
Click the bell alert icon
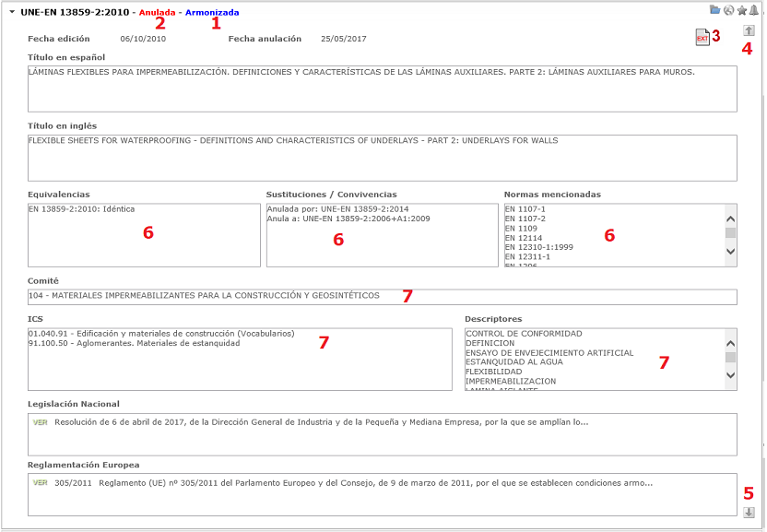tap(753, 10)
